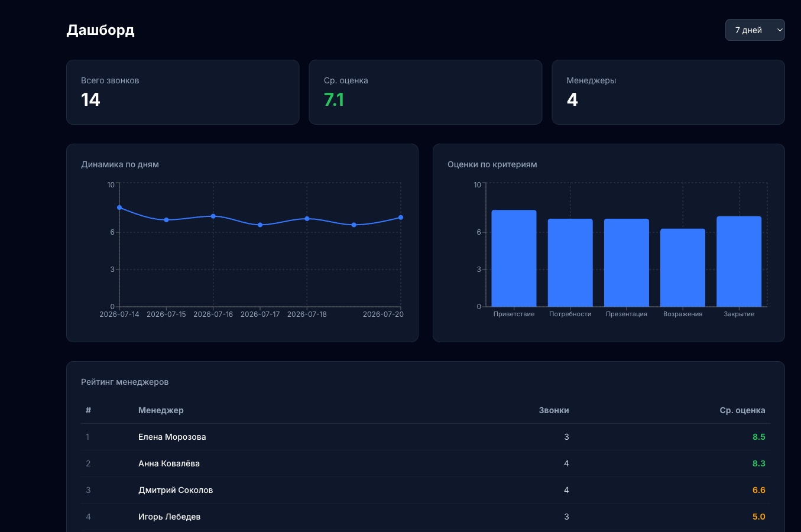801x532 pixels.
Task: Click Анна Ковалёва's calls count
Action: coord(566,463)
